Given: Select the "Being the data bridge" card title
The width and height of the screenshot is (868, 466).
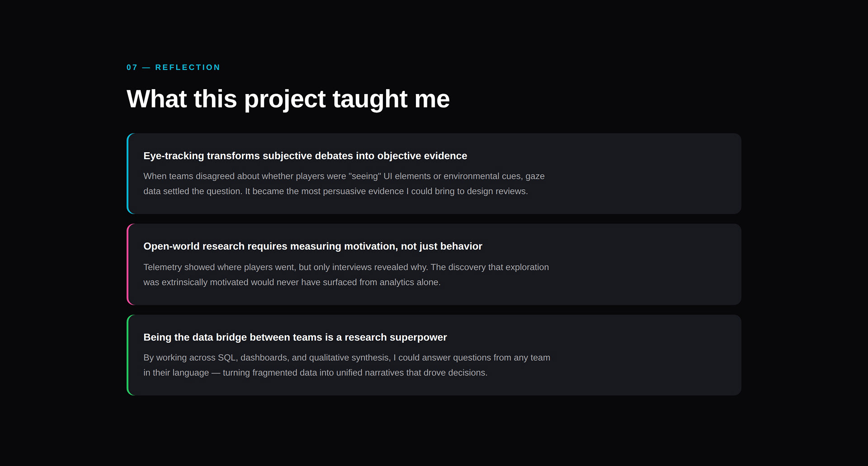Looking at the screenshot, I should click(295, 337).
